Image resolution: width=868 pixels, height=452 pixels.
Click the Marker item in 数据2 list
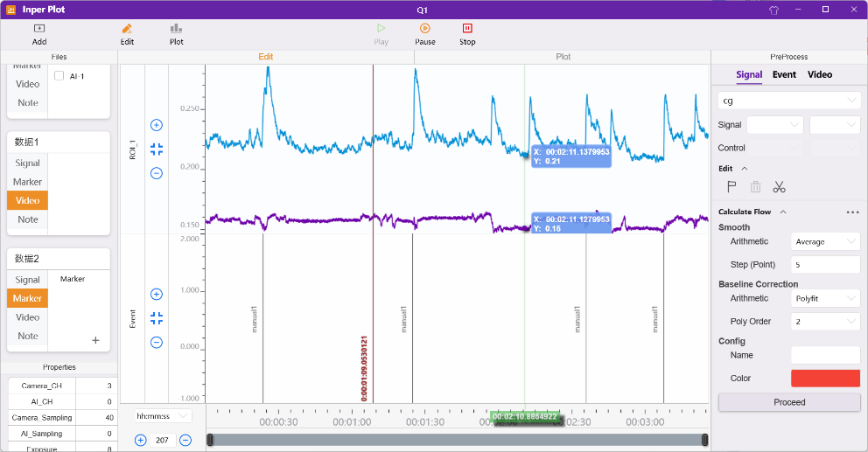(73, 279)
